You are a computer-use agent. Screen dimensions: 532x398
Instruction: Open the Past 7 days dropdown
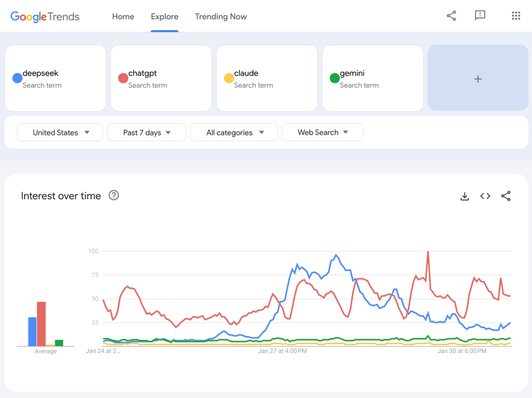(x=147, y=132)
